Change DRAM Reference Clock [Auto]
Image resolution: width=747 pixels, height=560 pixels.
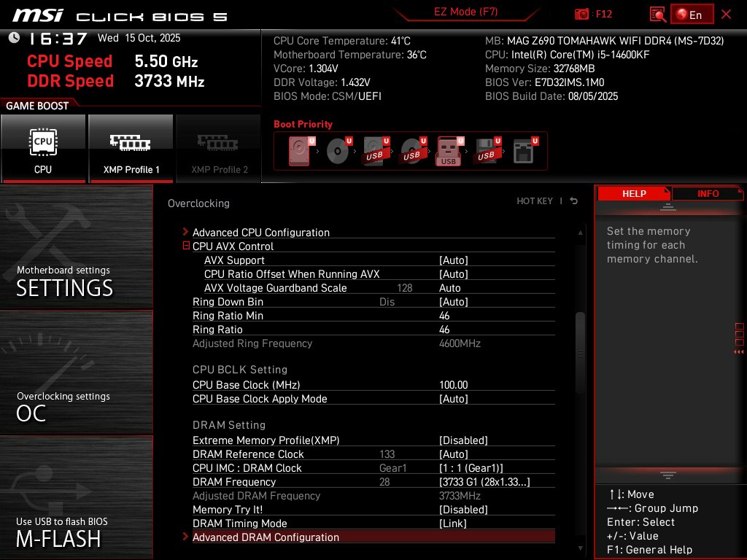tap(454, 454)
